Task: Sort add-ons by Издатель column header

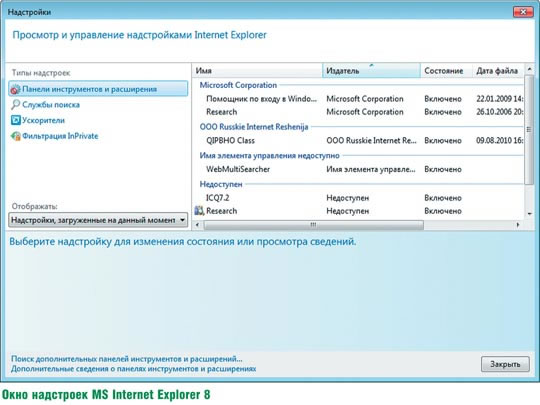Action: pyautogui.click(x=371, y=71)
